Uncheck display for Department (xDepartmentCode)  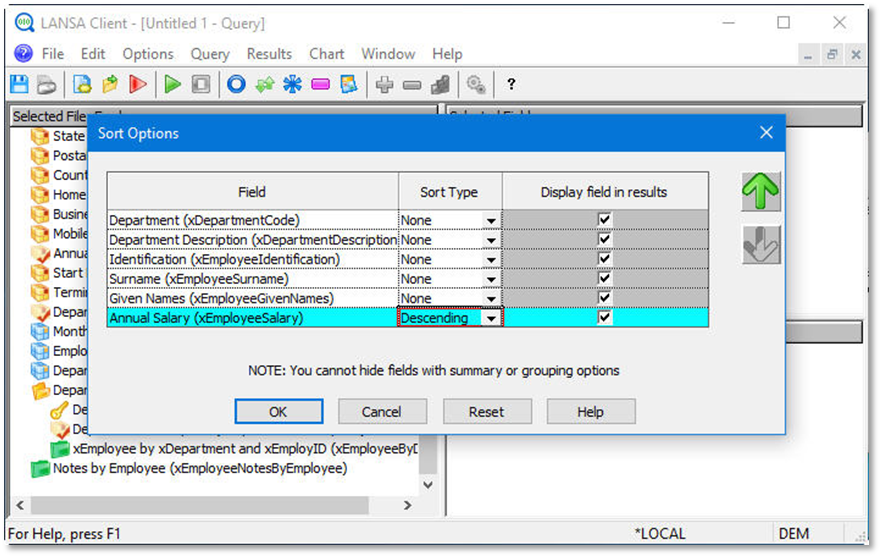click(605, 219)
